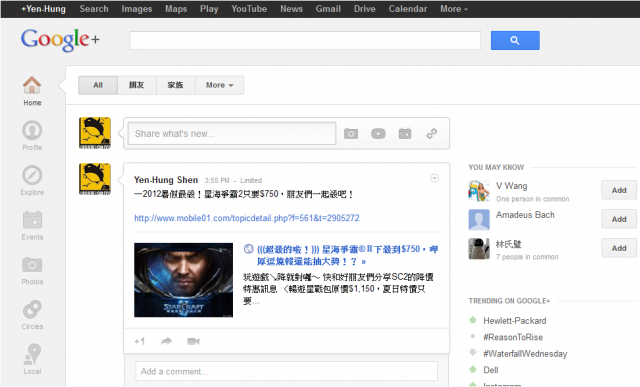Open the Profile sidebar icon
This screenshot has height=387, width=640.
pos(32,130)
